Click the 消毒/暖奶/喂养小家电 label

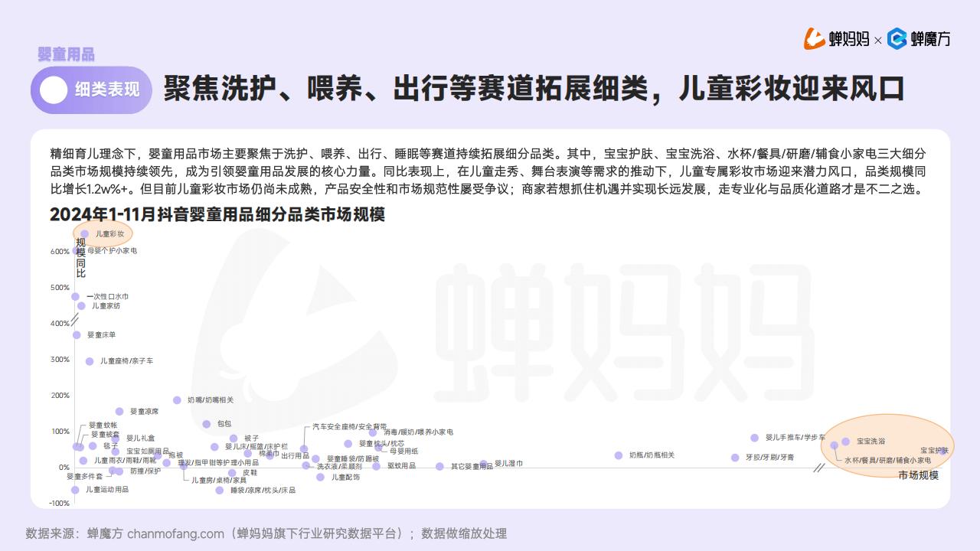[418, 432]
